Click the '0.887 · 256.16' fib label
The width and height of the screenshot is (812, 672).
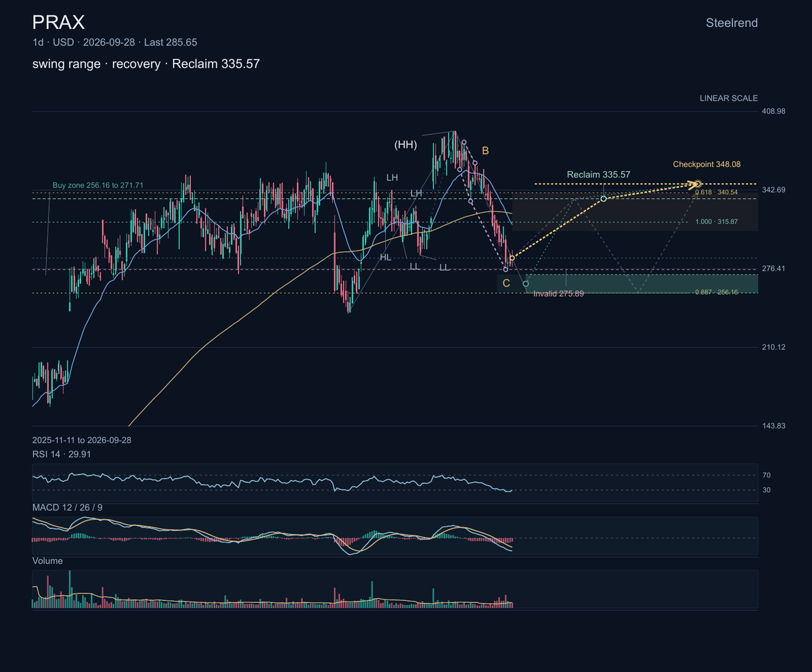click(x=717, y=292)
